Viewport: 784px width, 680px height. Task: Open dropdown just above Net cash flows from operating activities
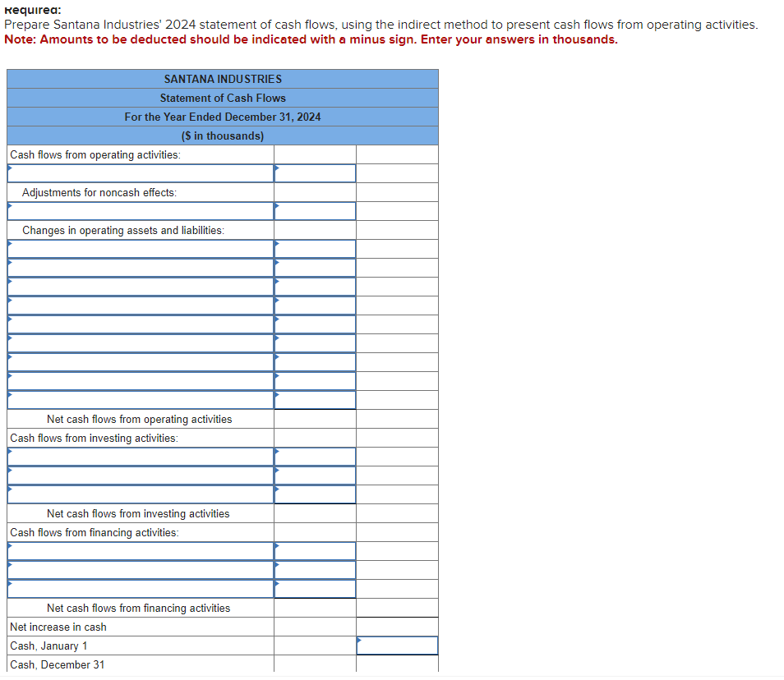141,400
